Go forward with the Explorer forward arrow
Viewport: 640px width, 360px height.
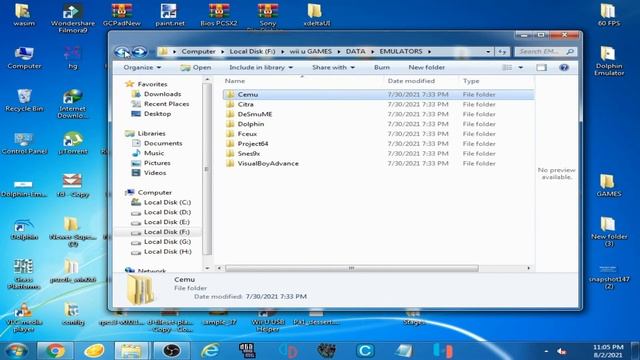pos(140,52)
